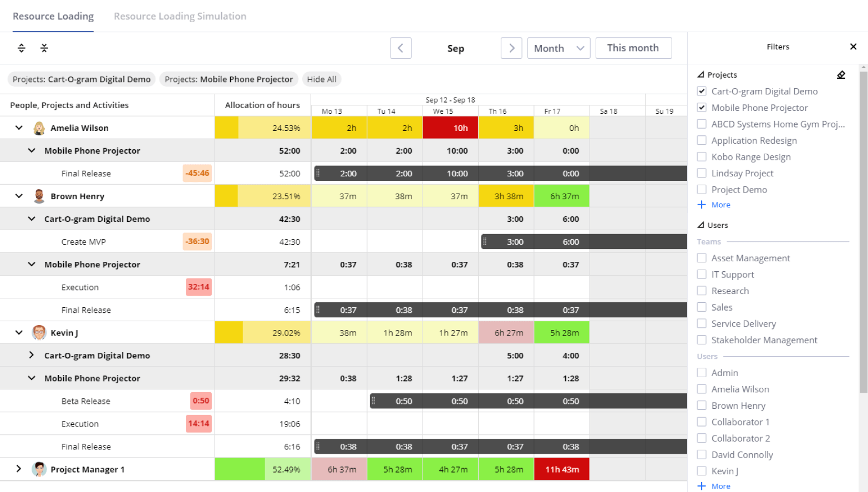Uncheck Cart-O-gram Digital Demo project filter

click(702, 92)
